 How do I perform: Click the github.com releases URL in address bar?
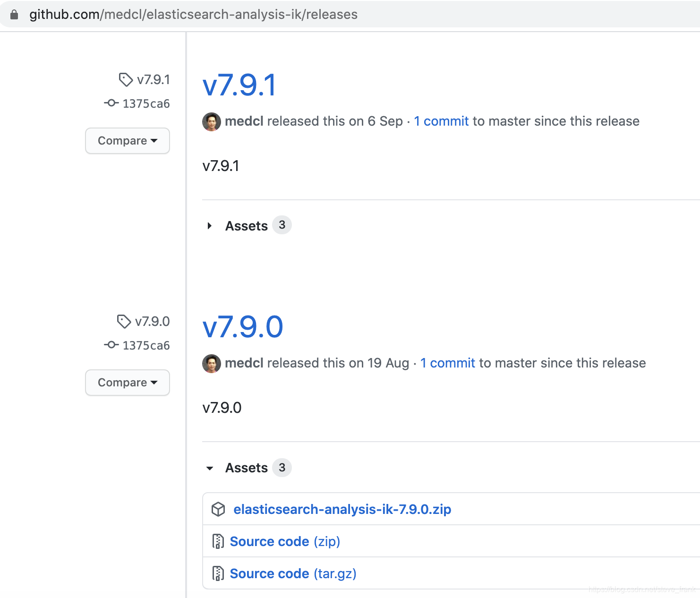(193, 15)
